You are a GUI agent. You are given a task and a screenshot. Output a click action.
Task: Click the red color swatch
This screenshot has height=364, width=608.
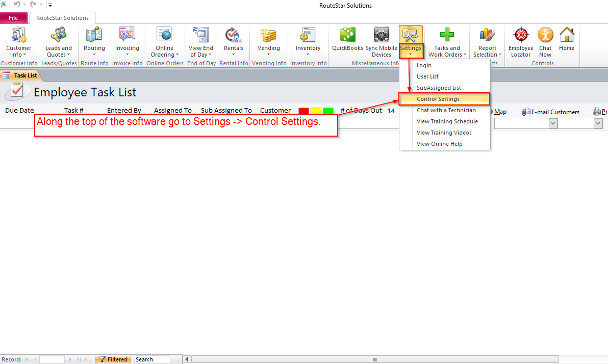tap(303, 111)
